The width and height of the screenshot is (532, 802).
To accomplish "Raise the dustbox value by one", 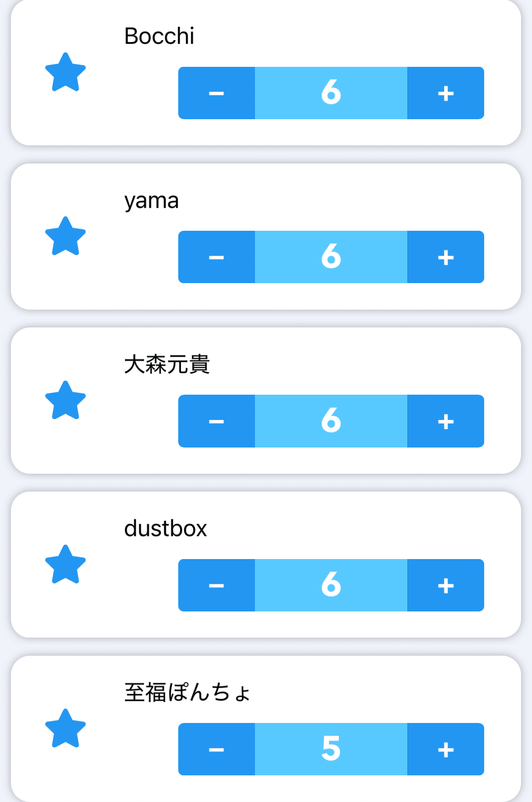I will (x=445, y=585).
